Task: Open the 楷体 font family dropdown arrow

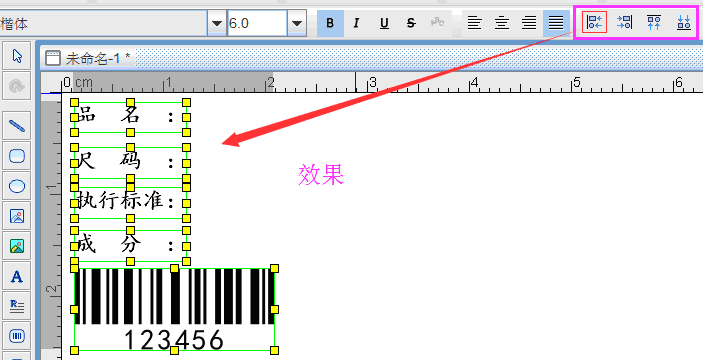Action: tap(217, 23)
